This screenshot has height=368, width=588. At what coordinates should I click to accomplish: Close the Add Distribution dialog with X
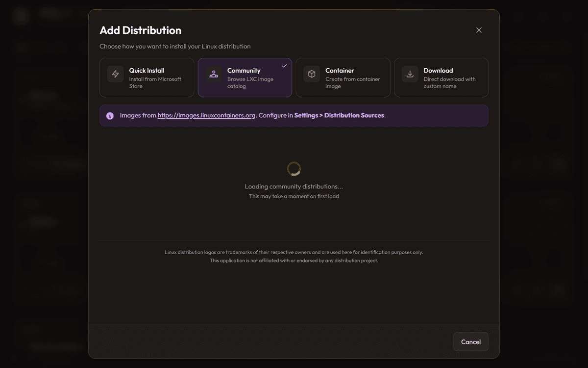[479, 30]
